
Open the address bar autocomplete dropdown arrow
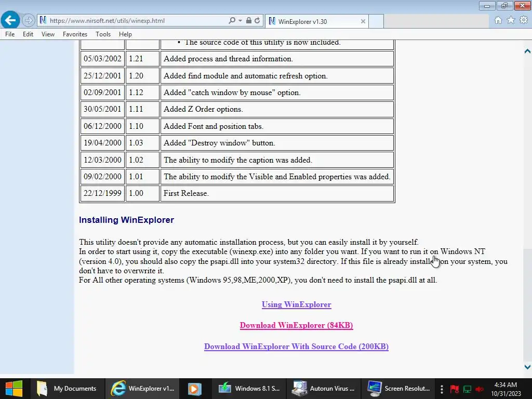pos(240,21)
